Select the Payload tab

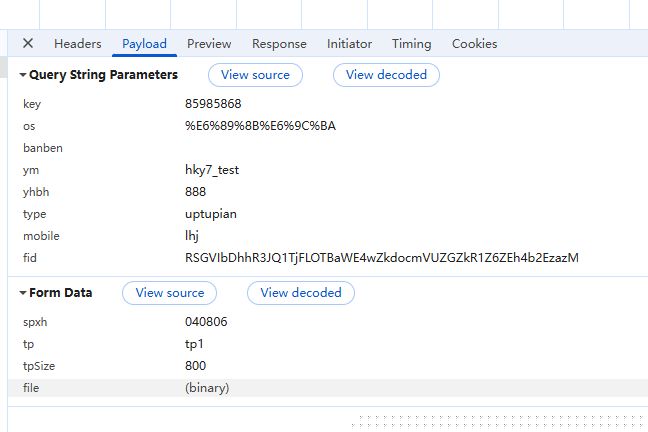coord(144,44)
